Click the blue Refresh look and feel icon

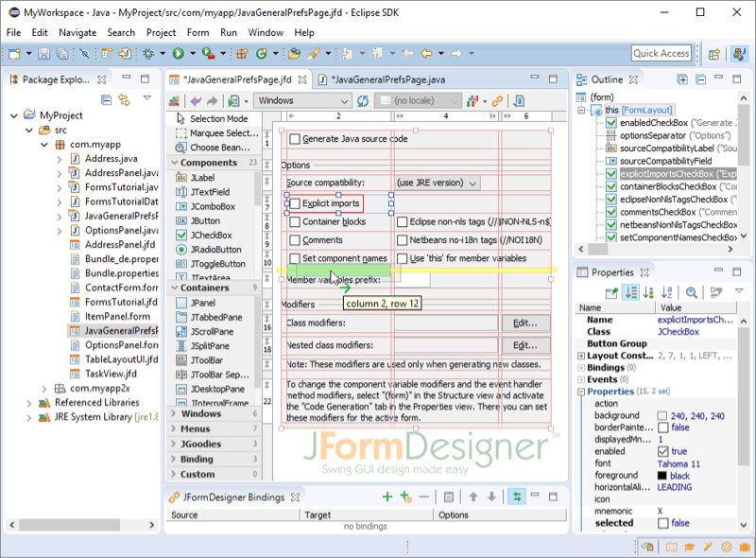point(363,101)
